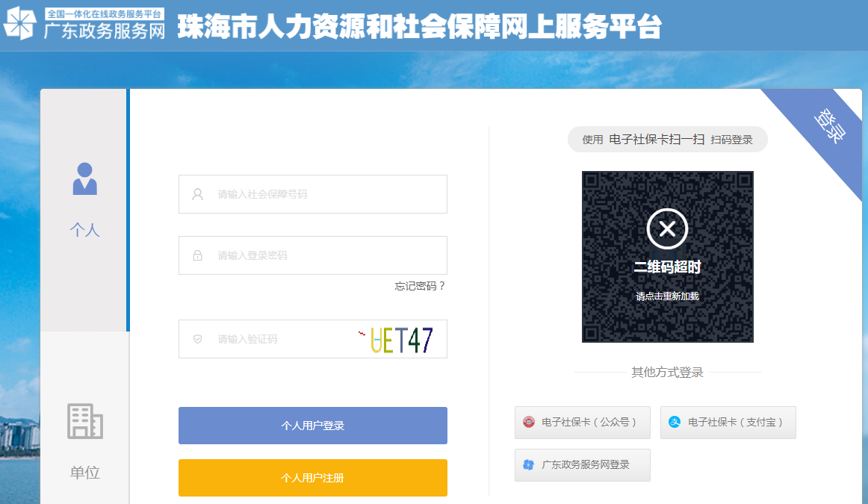Focus the 请输入社会保障号码 input field
The width and height of the screenshot is (868, 504).
tap(313, 194)
